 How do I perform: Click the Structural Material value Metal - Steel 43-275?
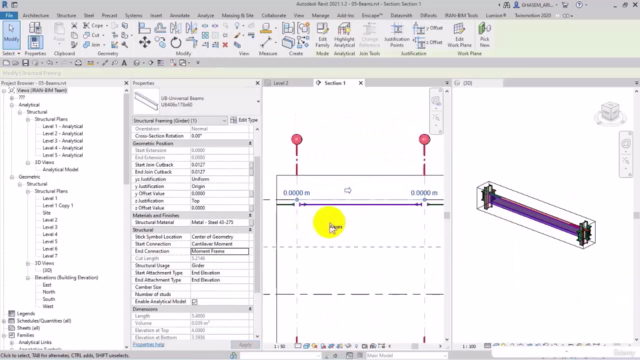pyautogui.click(x=220, y=222)
